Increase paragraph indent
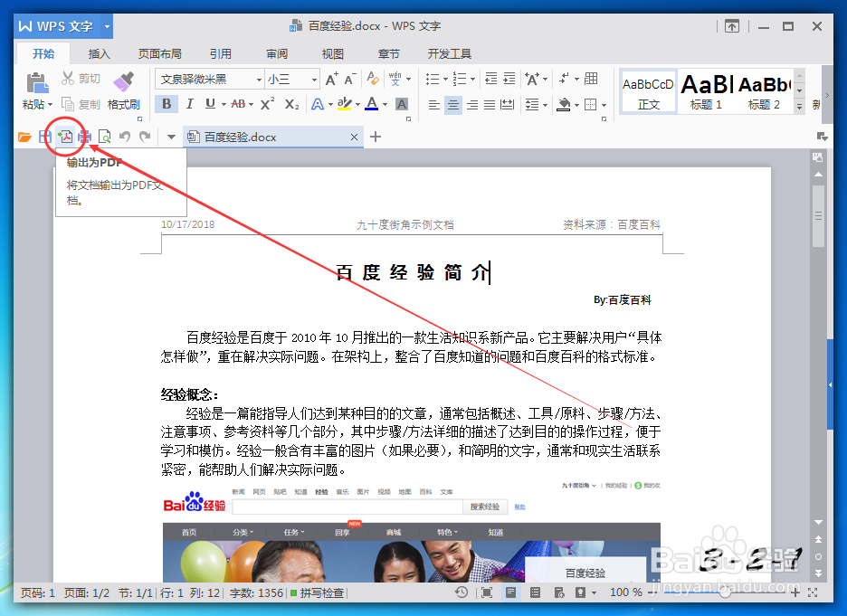Viewport: 847px width, 616px height. (x=509, y=79)
